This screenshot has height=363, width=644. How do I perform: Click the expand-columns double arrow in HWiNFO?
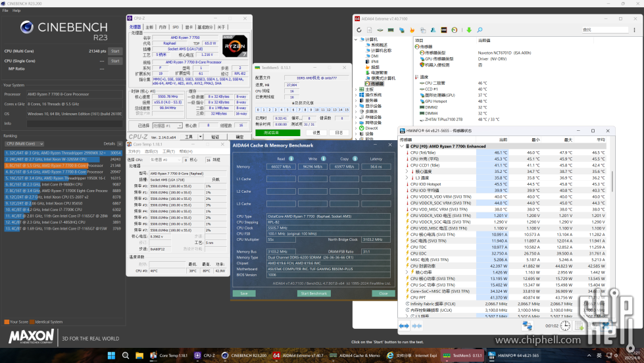pos(404,326)
